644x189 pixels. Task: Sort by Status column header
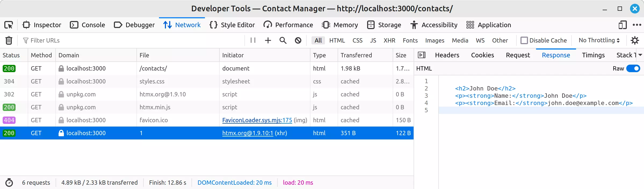(14, 55)
